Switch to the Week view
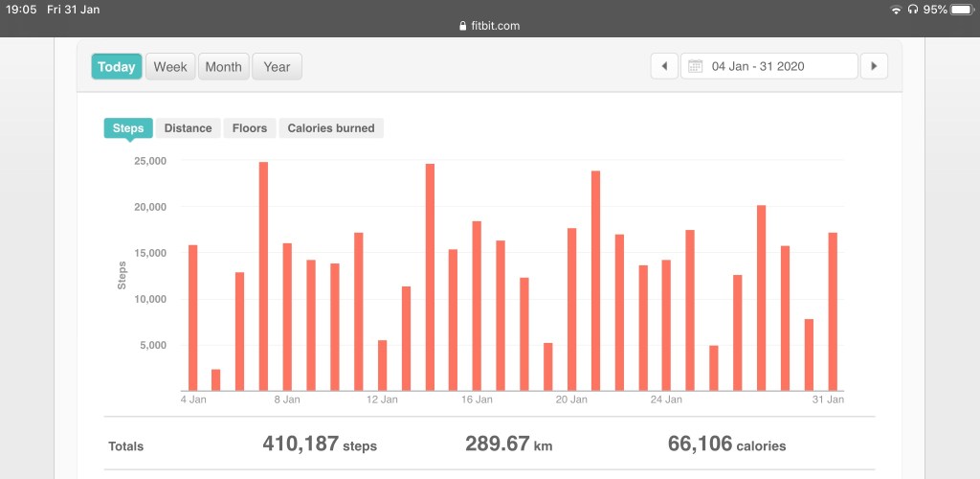This screenshot has width=980, height=479. coord(170,67)
